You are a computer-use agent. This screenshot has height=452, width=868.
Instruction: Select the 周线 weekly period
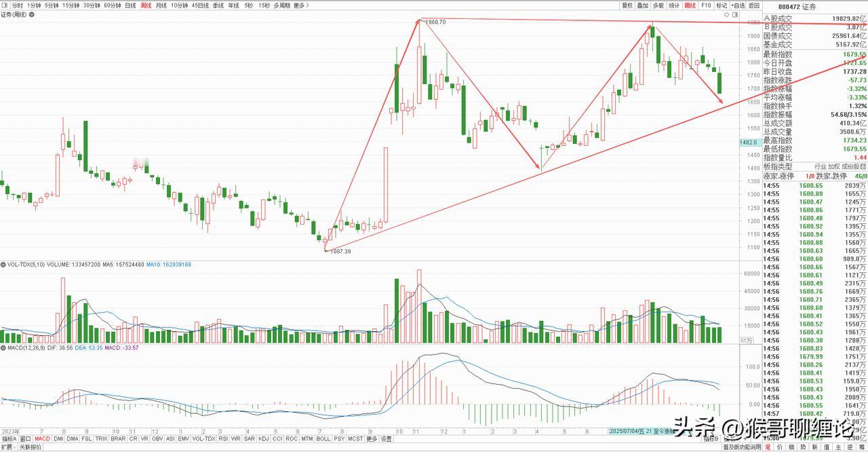(146, 5)
